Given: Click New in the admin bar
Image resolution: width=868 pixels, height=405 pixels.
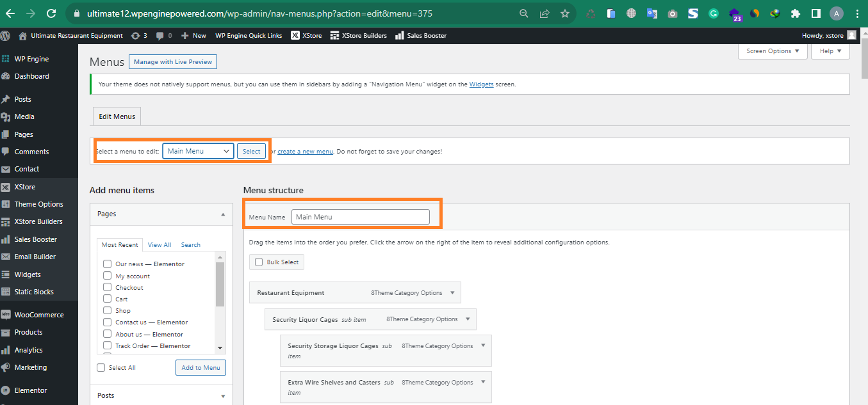Looking at the screenshot, I should coord(193,35).
